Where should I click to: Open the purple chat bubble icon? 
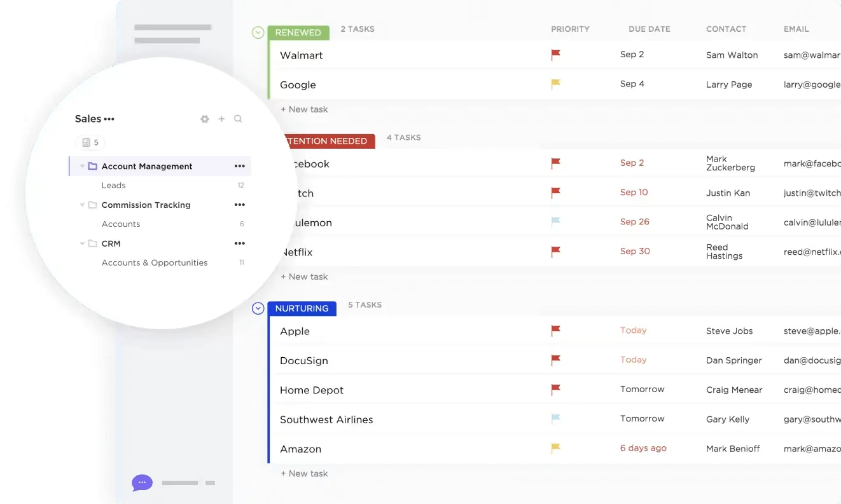(x=142, y=483)
